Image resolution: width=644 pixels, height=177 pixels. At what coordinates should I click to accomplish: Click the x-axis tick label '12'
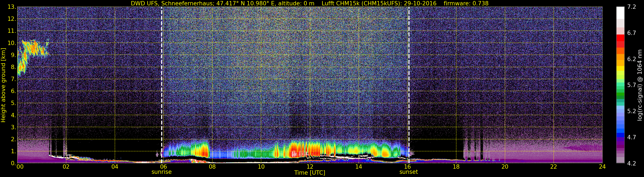310,167
